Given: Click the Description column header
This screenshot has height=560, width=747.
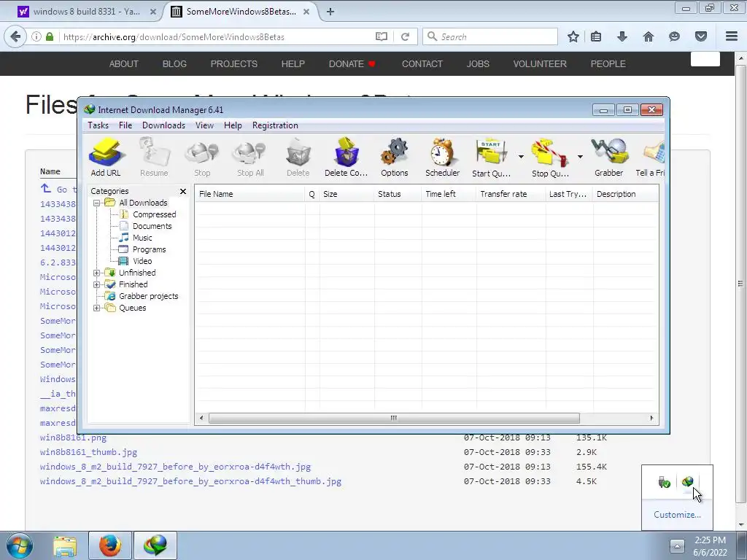Looking at the screenshot, I should [x=625, y=194].
